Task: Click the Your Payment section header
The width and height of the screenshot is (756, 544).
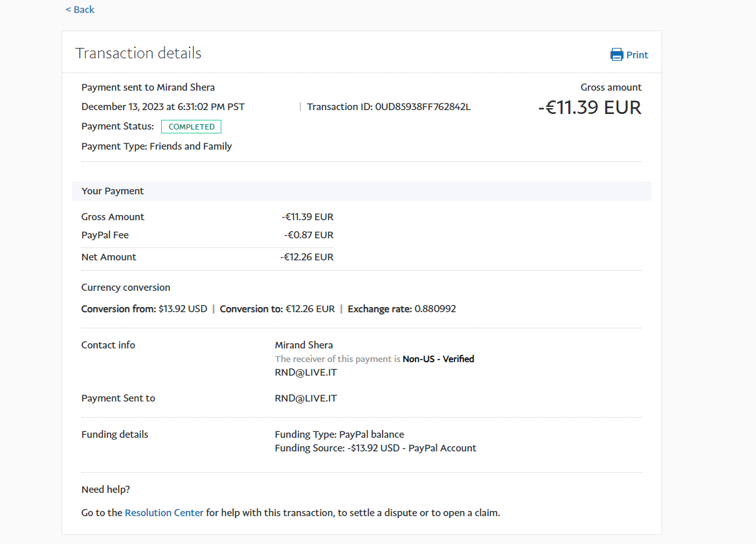Action: coord(113,191)
